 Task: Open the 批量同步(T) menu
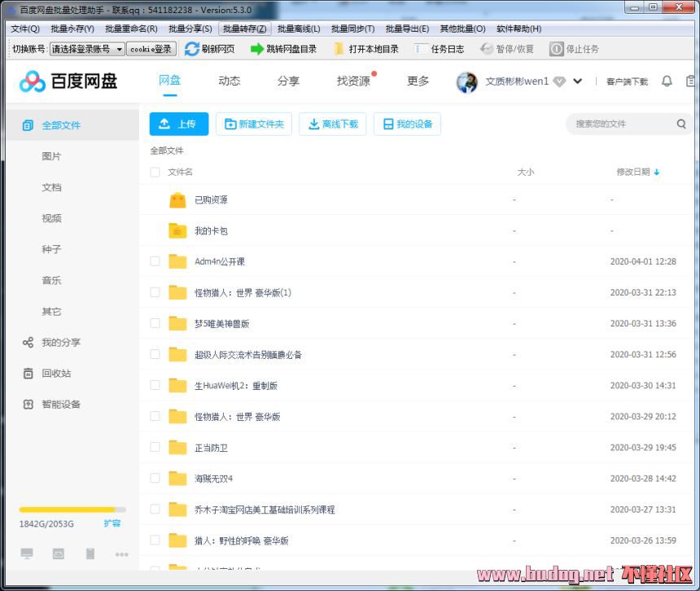pos(352,29)
